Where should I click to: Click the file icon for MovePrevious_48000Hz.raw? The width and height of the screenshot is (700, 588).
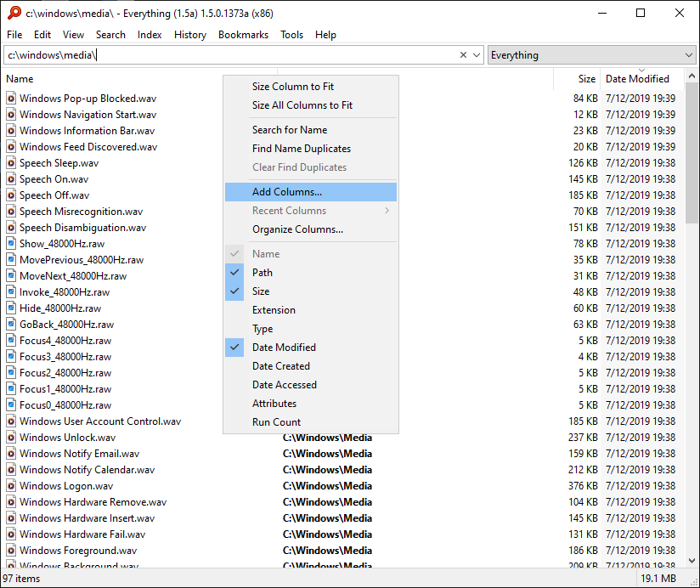(x=11, y=259)
